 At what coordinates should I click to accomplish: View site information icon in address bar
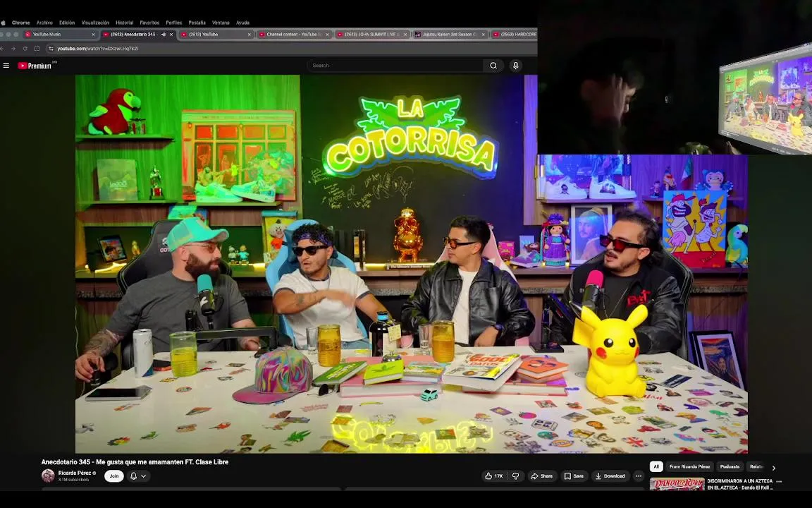pos(51,48)
